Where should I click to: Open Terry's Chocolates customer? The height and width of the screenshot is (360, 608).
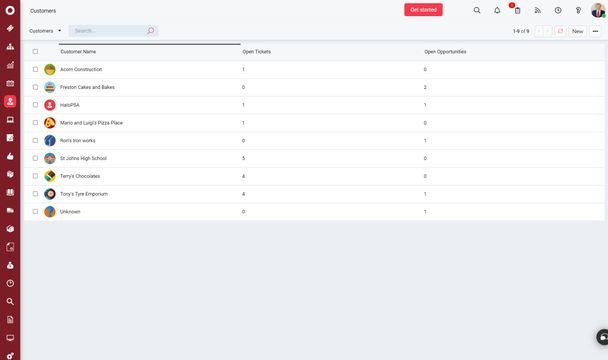(x=80, y=176)
